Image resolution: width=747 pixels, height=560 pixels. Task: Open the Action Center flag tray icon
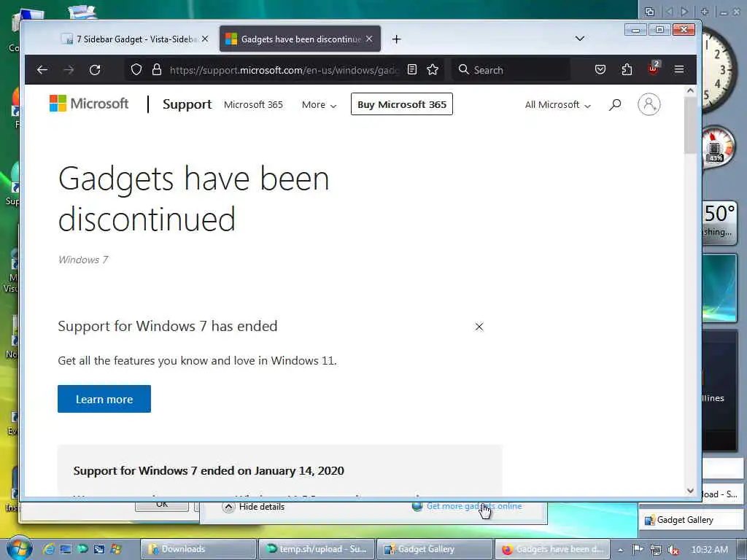pyautogui.click(x=638, y=550)
